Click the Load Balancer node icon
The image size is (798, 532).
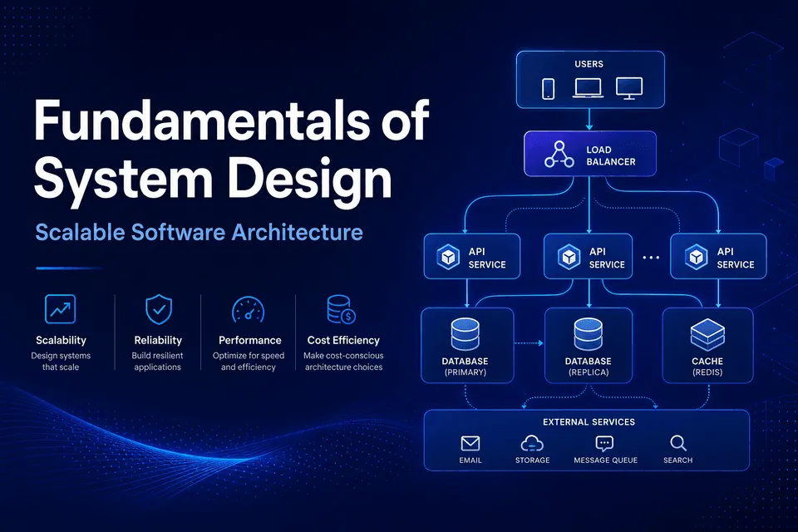tap(559, 155)
